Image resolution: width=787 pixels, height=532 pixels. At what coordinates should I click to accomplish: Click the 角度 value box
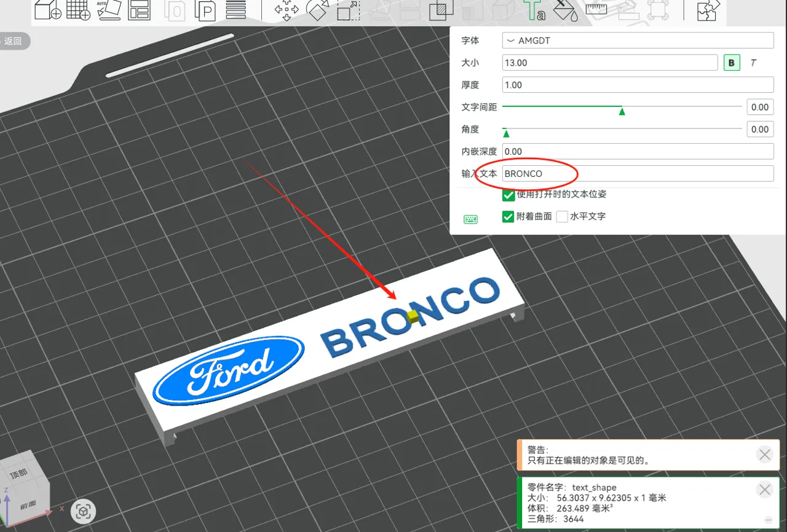760,129
